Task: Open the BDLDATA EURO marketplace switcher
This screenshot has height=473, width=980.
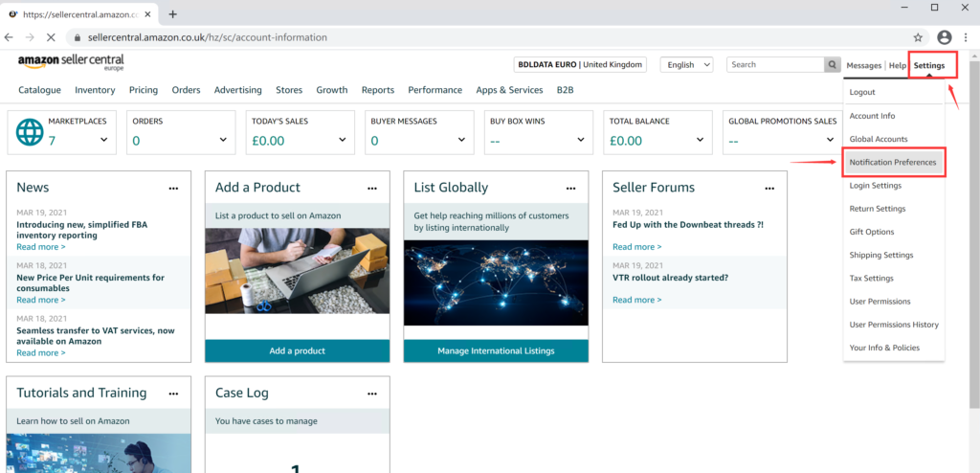Action: [x=580, y=64]
